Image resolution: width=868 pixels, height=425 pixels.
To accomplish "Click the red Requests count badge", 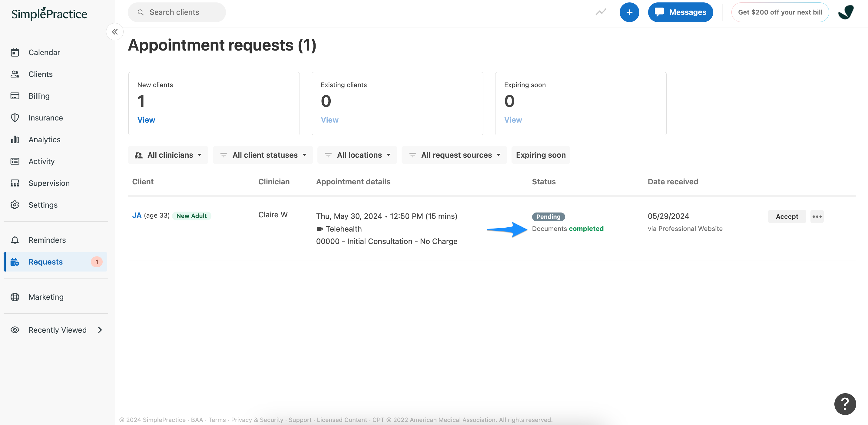I will [97, 262].
